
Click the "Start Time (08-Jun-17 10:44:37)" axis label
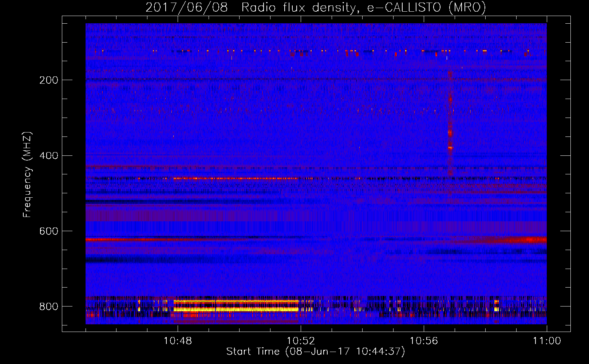click(x=316, y=352)
